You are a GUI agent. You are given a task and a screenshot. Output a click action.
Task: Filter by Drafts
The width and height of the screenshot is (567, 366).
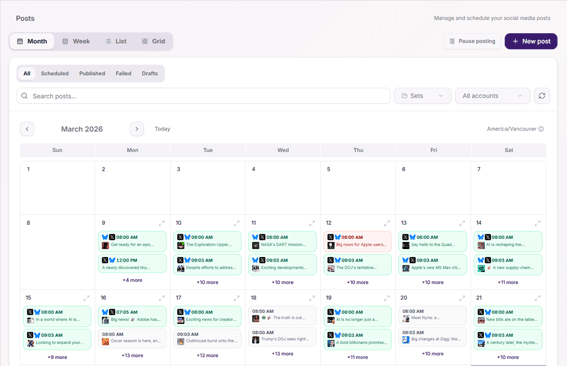point(150,73)
